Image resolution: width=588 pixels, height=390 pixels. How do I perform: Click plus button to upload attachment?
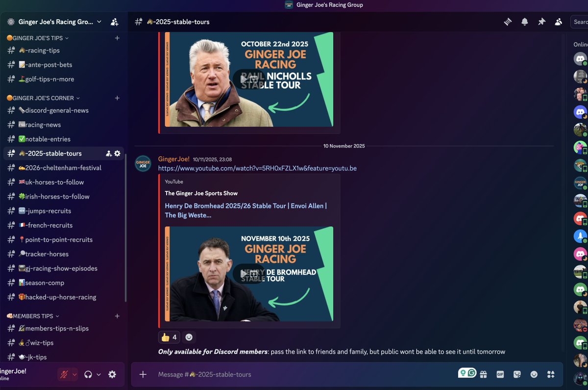coord(143,374)
